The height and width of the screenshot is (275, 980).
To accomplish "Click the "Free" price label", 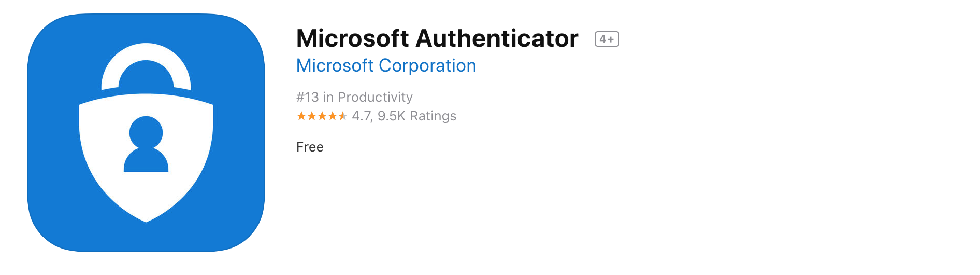I will (x=310, y=147).
